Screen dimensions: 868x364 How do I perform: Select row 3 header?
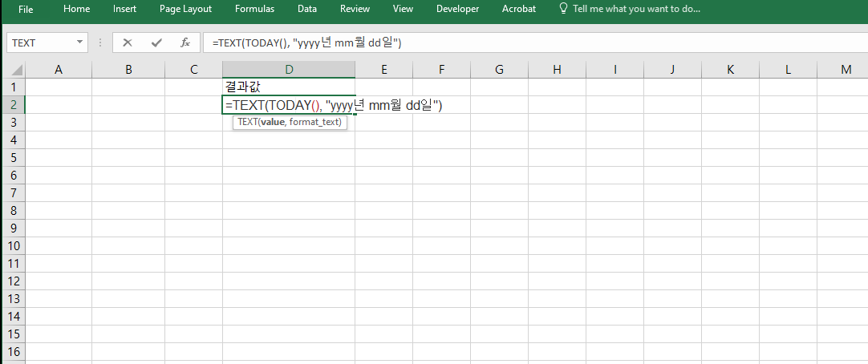point(14,122)
